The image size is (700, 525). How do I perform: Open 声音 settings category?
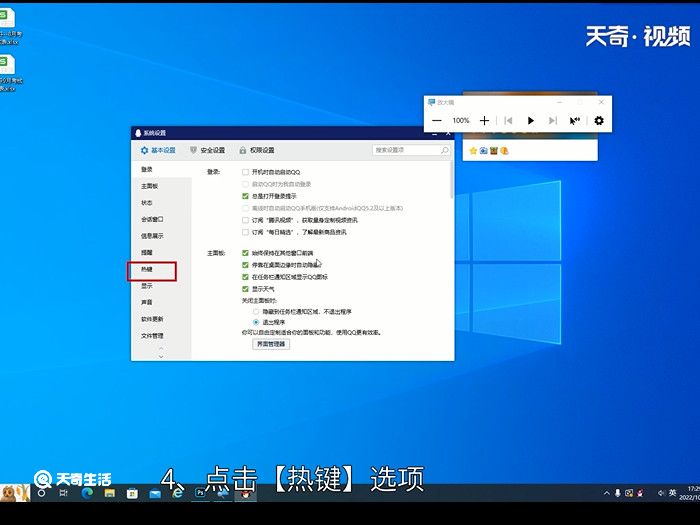point(147,302)
